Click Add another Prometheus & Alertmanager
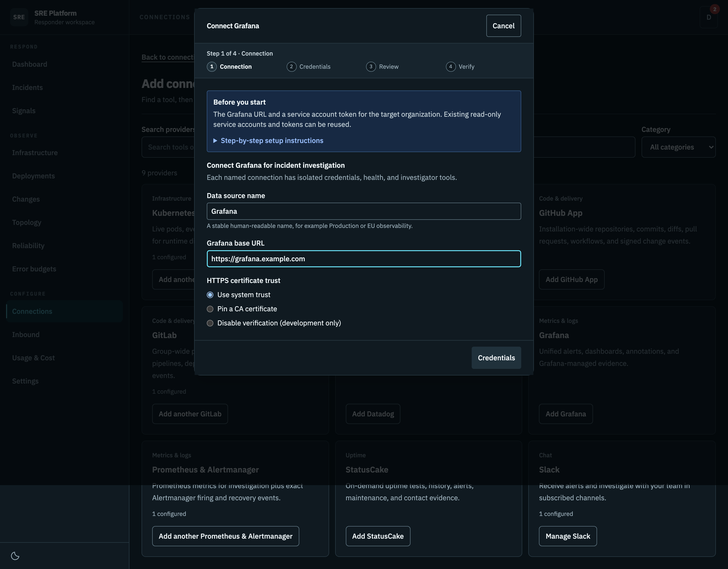 click(x=225, y=536)
